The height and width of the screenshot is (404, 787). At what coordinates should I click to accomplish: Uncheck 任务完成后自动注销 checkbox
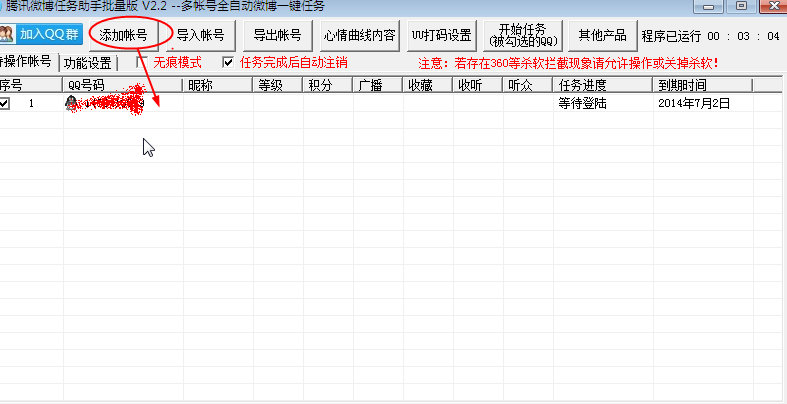point(228,62)
